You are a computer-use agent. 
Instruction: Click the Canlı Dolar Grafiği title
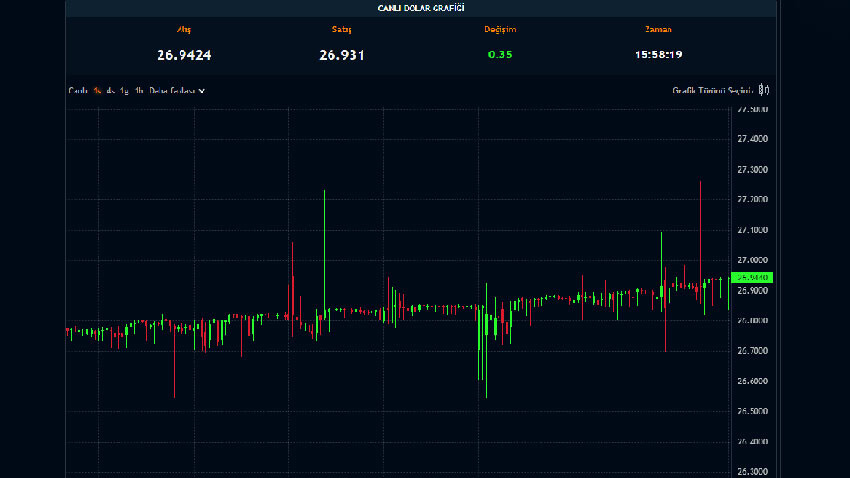tap(421, 8)
